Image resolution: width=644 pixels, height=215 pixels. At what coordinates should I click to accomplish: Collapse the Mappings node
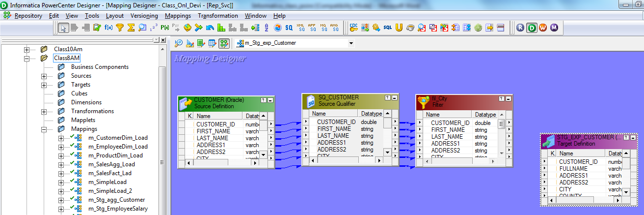(x=44, y=129)
